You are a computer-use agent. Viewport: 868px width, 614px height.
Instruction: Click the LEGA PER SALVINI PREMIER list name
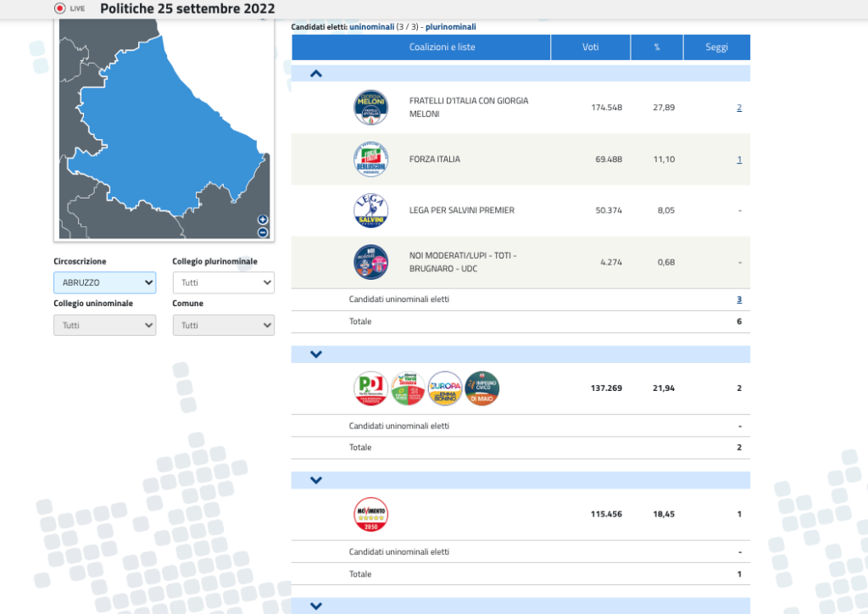point(462,210)
